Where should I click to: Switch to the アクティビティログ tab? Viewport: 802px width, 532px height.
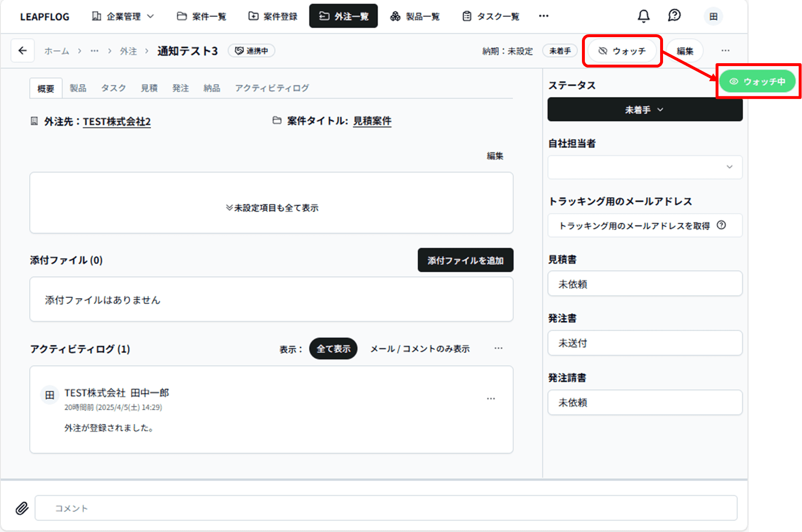[x=272, y=88]
